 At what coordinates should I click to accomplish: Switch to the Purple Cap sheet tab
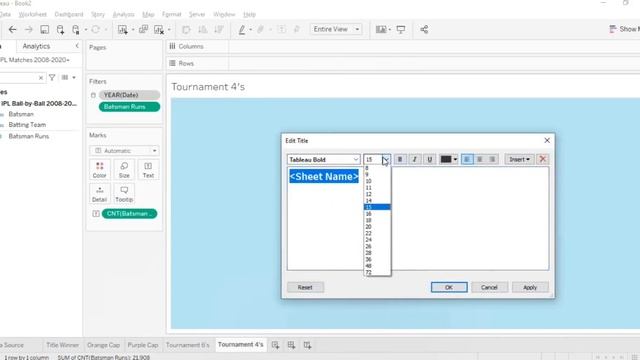(x=143, y=345)
